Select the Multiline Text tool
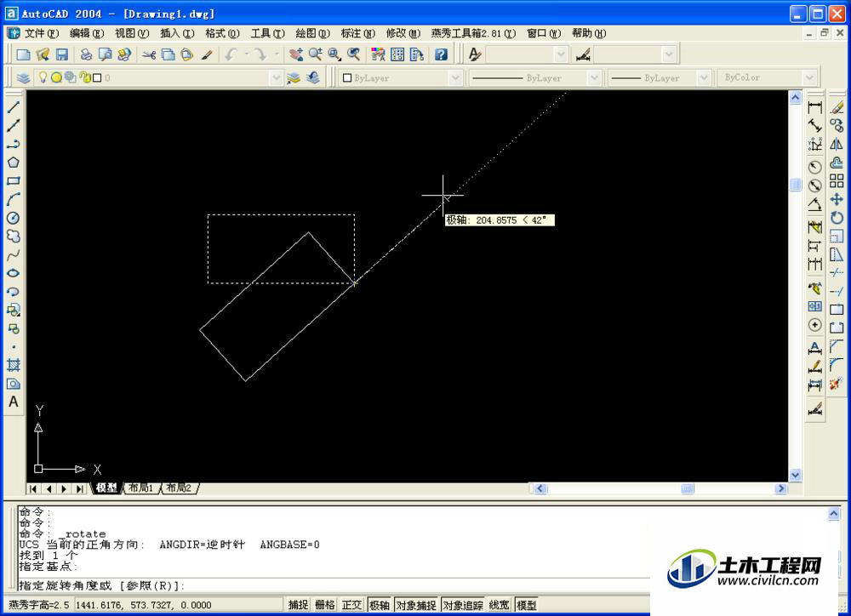851x616 pixels. 14,402
